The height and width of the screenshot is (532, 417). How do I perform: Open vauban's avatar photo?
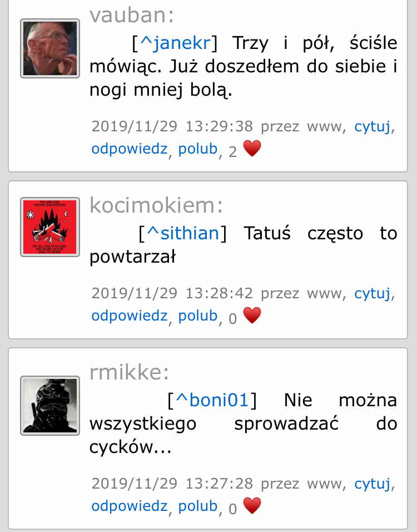tap(50, 48)
